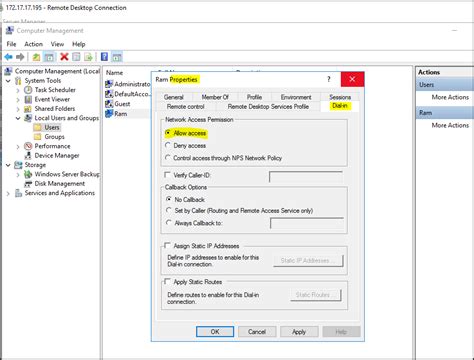Screen dimensions: 474x360
Task: Click the Properties toolbar icon
Action: click(x=76, y=57)
